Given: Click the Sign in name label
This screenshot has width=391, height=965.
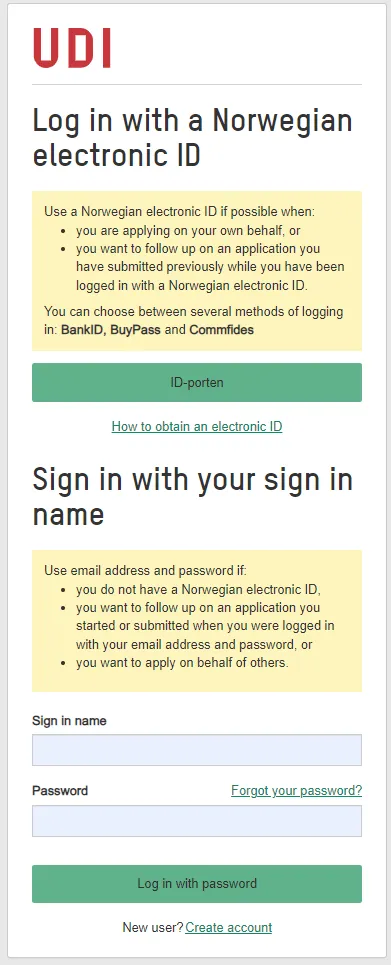Looking at the screenshot, I should tap(69, 721).
